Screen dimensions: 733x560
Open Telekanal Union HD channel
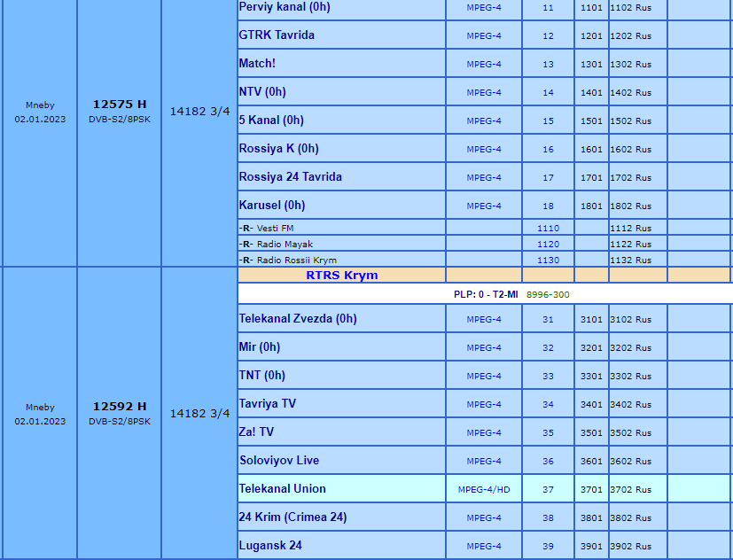283,489
